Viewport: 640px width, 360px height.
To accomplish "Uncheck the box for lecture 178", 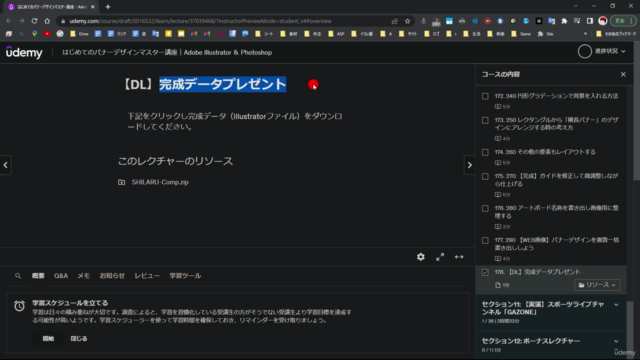I will click(485, 272).
